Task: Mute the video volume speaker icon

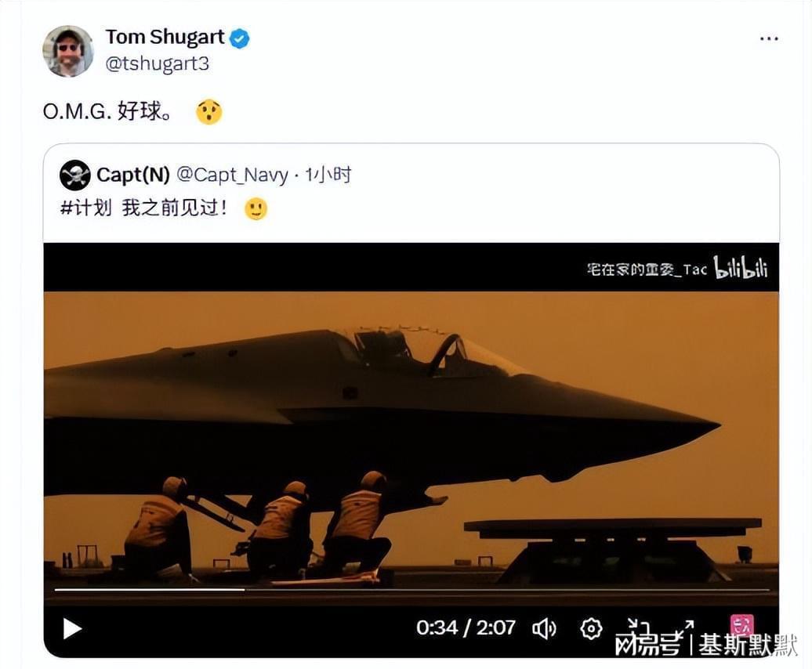Action: (544, 628)
